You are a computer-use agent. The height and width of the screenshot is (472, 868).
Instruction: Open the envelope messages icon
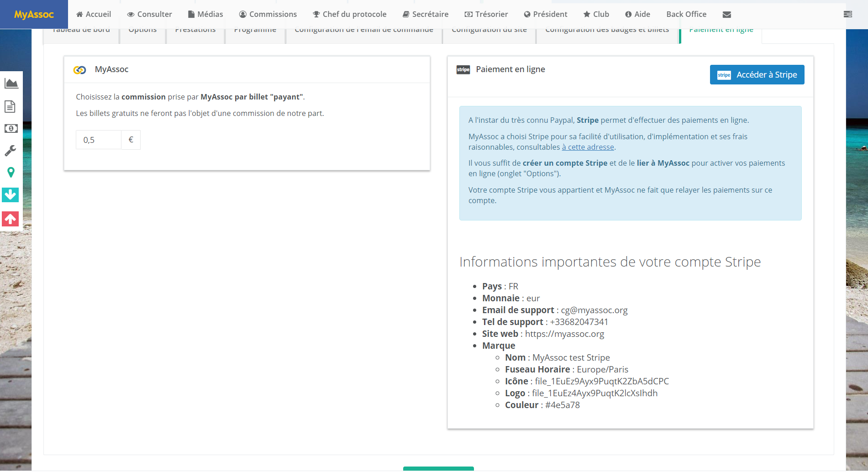[x=727, y=15]
